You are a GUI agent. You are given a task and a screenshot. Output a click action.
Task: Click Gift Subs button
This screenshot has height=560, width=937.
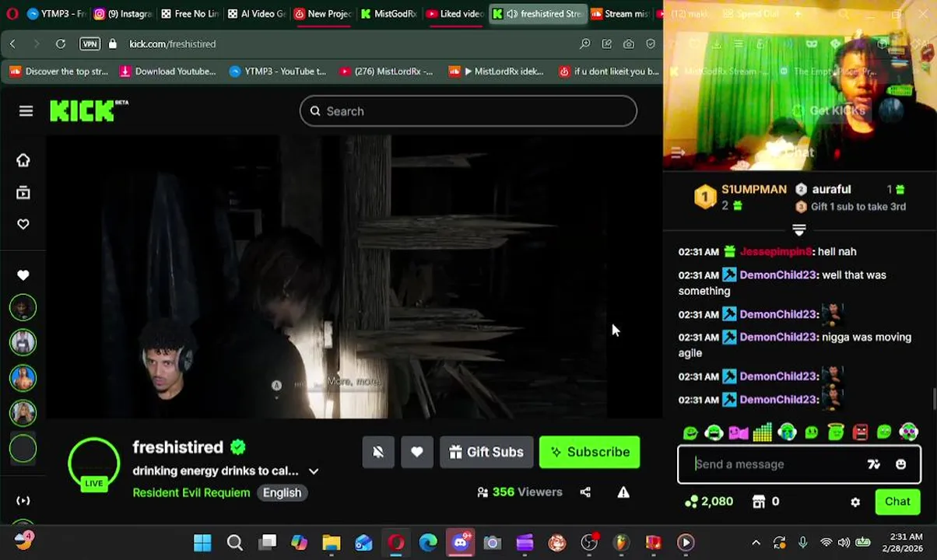[x=486, y=452]
